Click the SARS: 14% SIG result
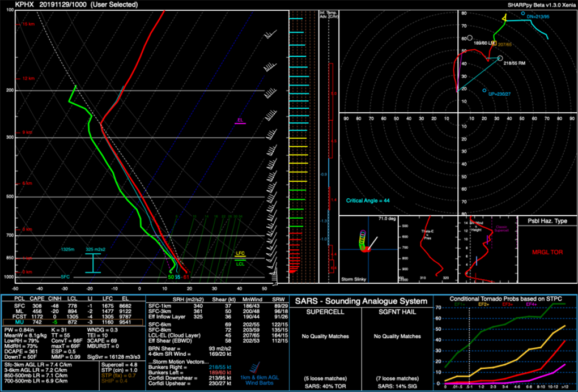The image size is (578, 392). (x=397, y=385)
